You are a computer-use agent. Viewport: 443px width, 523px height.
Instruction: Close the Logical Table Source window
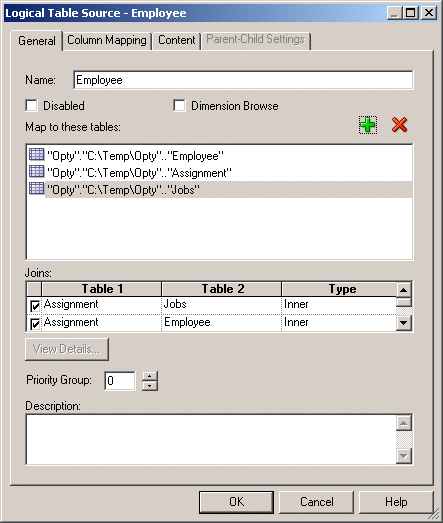(x=429, y=13)
